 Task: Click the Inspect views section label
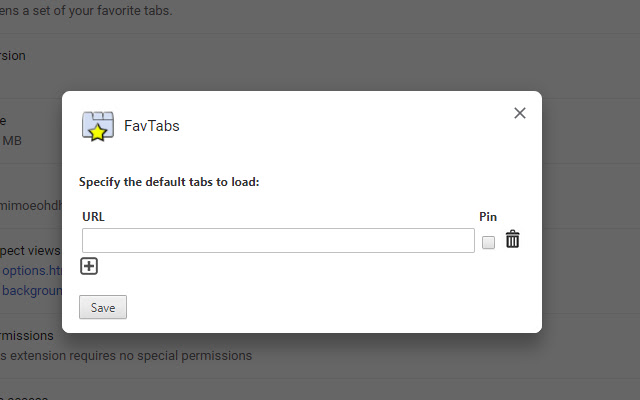point(30,249)
